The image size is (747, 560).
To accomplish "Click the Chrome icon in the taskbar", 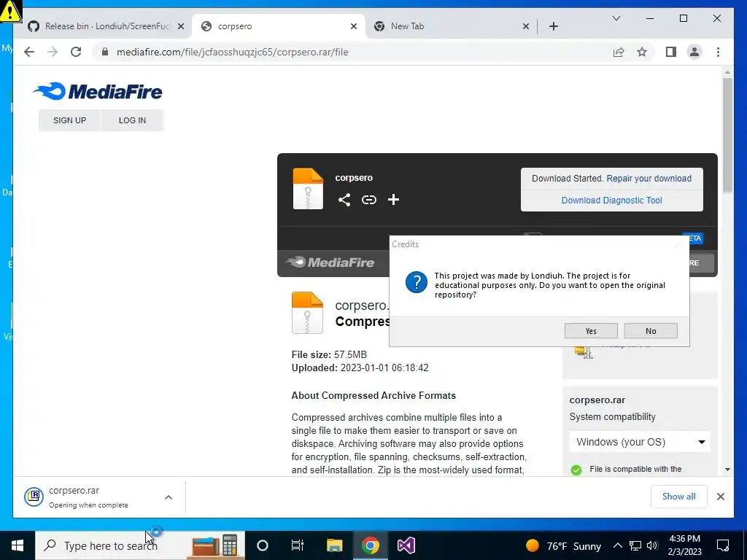I will click(x=370, y=545).
